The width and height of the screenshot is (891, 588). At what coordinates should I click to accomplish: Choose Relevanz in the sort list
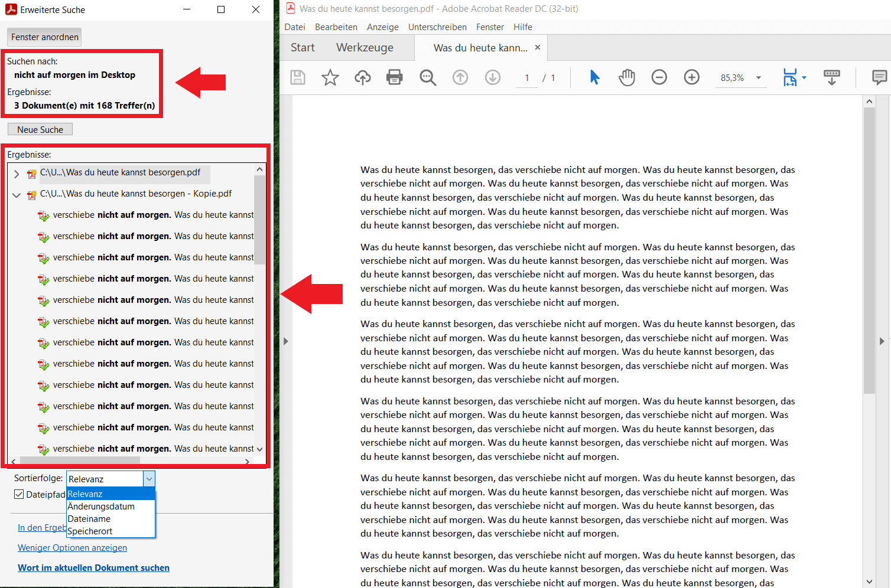pyautogui.click(x=110, y=494)
